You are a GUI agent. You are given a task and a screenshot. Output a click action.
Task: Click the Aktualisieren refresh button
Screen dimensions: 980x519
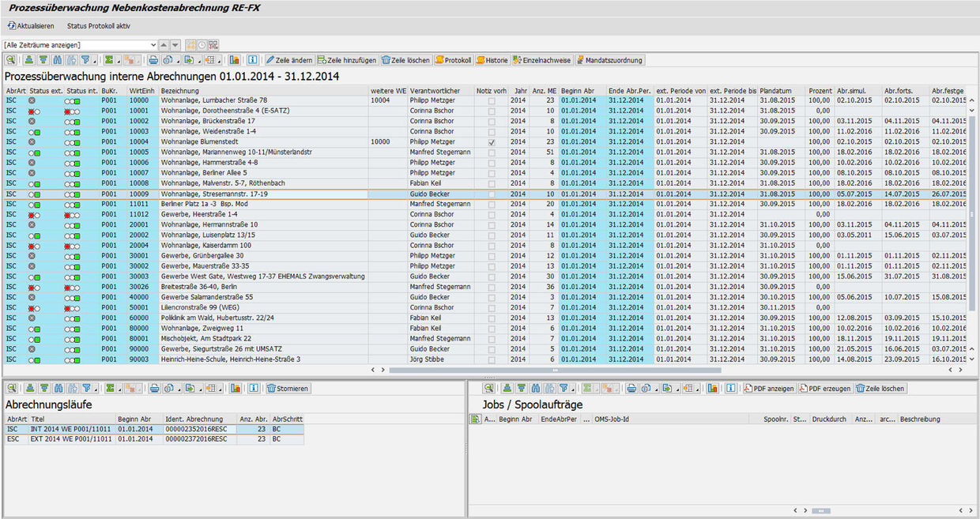tap(31, 26)
